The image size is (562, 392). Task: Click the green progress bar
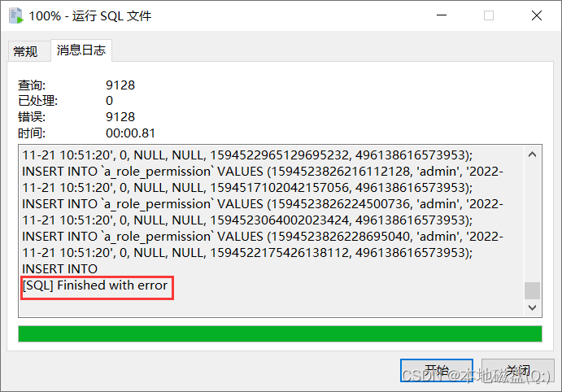tap(280, 334)
